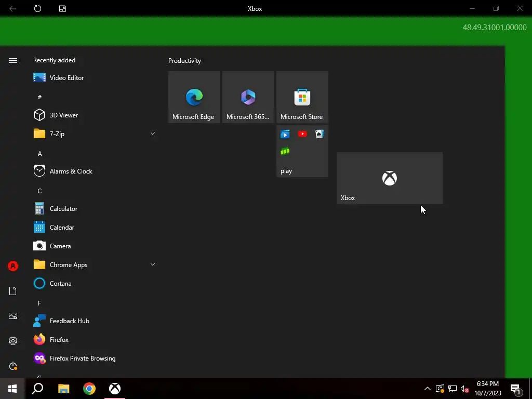This screenshot has width=532, height=399.
Task: Open Firefox Private Browsing
Action: [x=94, y=358]
